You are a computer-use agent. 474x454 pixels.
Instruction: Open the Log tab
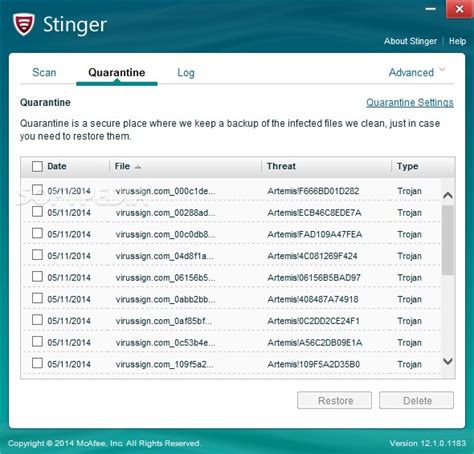point(186,73)
